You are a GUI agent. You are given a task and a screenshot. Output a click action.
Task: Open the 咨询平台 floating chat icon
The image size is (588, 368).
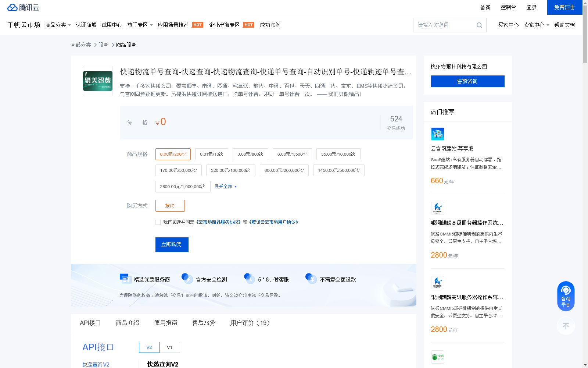coord(566,296)
